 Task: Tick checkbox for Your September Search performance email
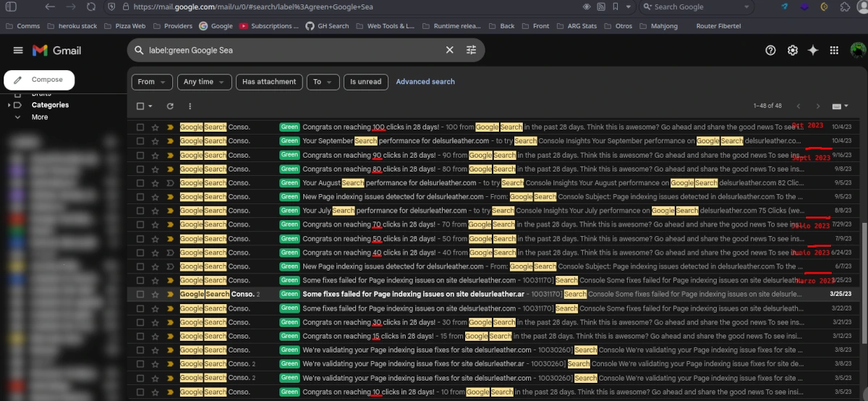tap(140, 141)
